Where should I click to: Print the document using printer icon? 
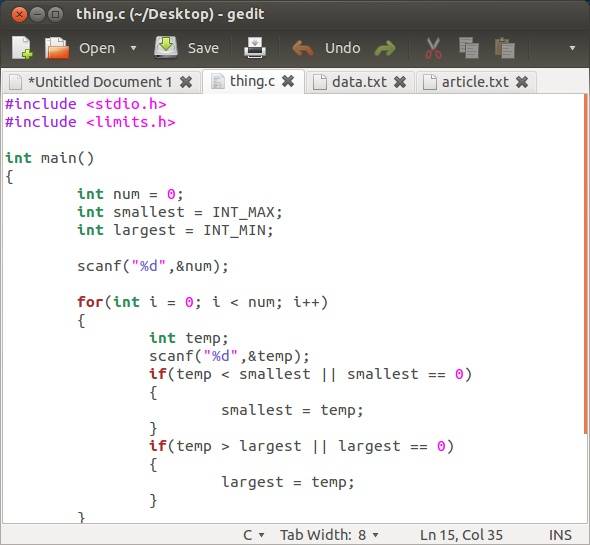pyautogui.click(x=255, y=47)
